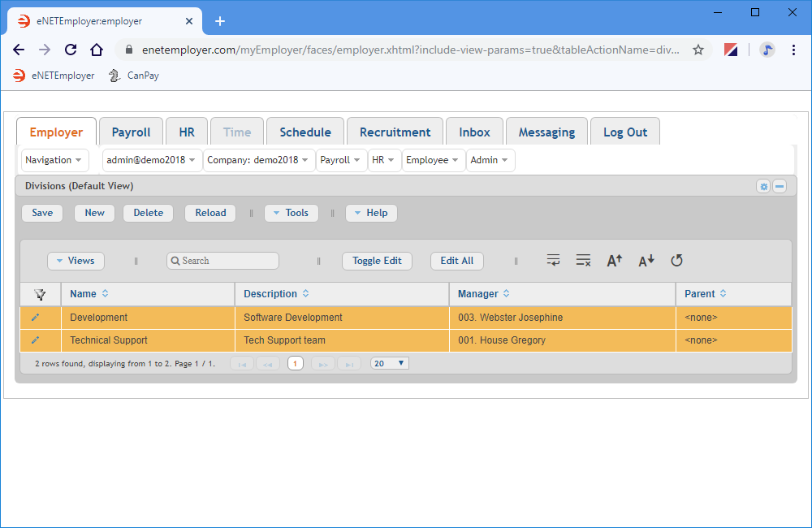
Task: Bookmark this page with the star icon
Action: click(698, 50)
